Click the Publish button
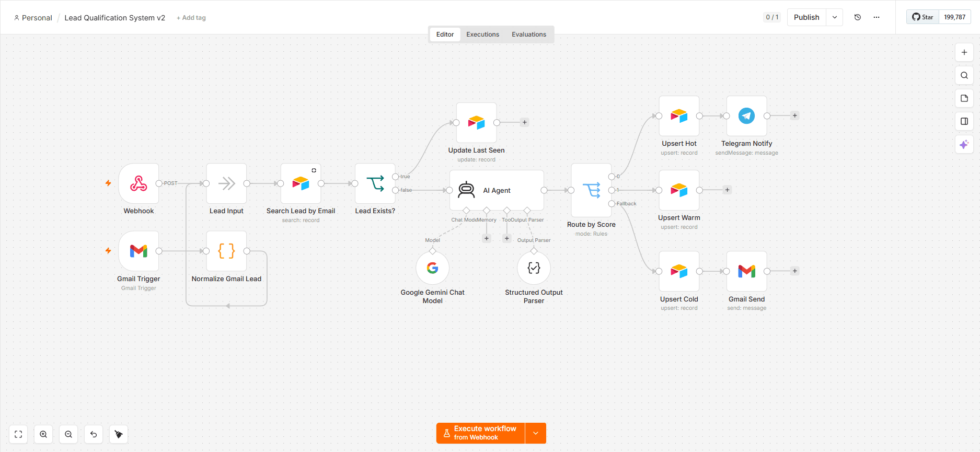 point(806,17)
